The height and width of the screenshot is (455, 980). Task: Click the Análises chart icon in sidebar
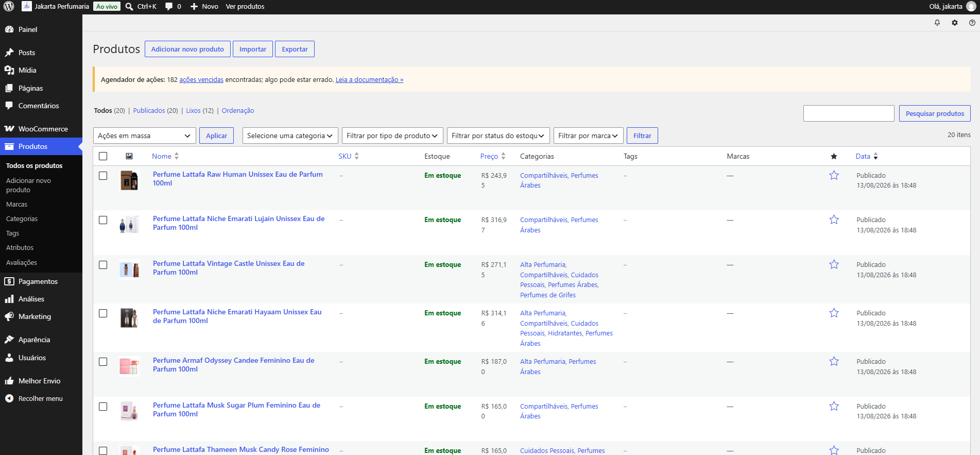tap(9, 299)
